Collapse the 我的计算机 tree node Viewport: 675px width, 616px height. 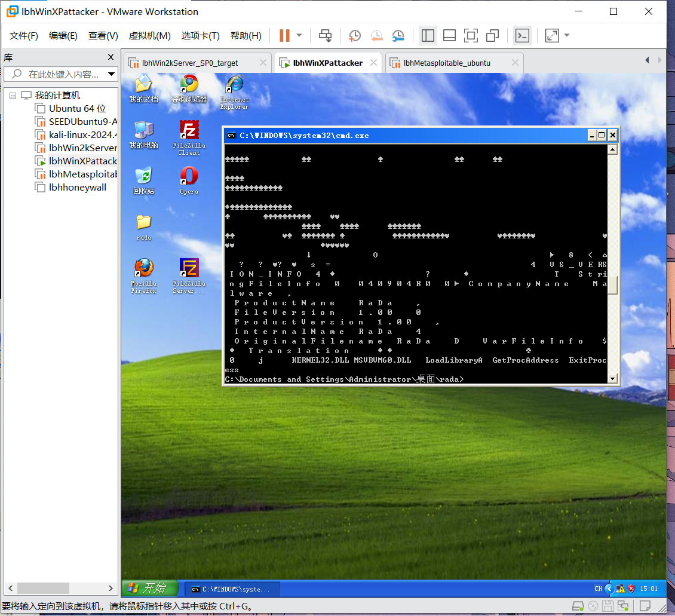click(x=13, y=96)
